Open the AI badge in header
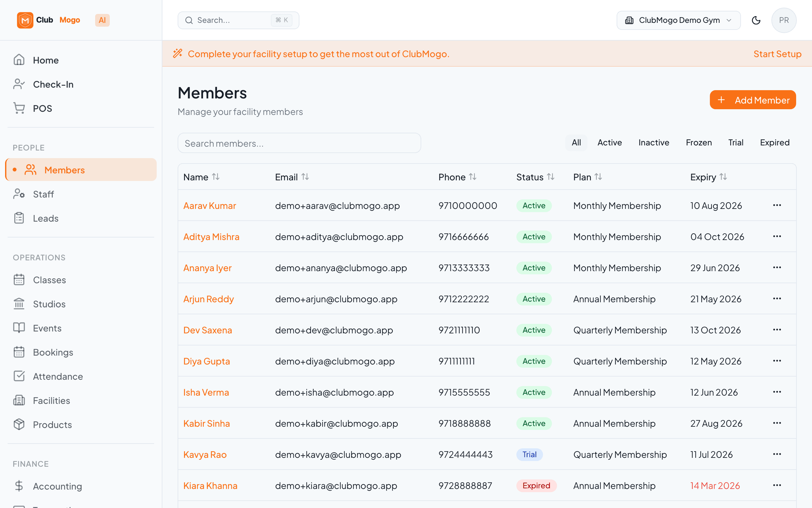Image resolution: width=812 pixels, height=508 pixels. (102, 20)
